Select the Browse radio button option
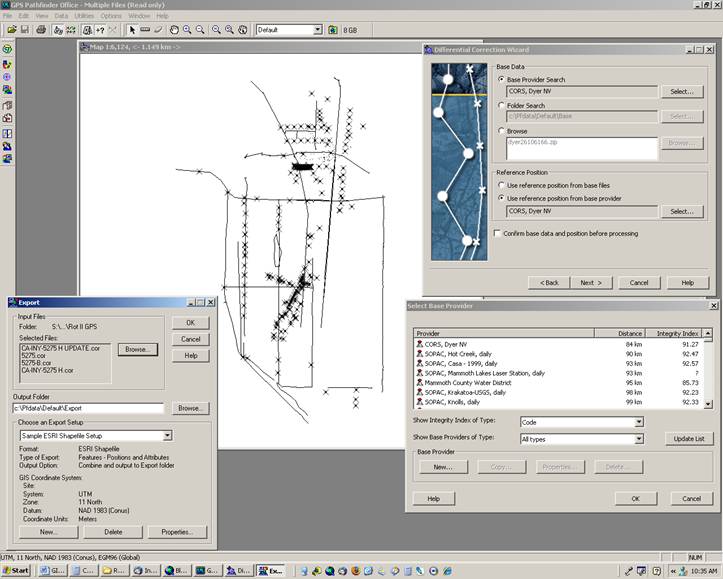Screen dimensions: 723x579 click(x=501, y=131)
